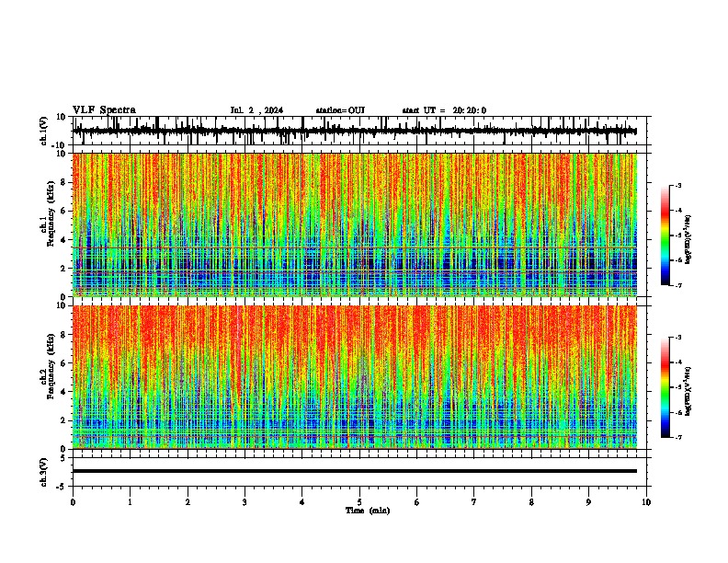Click the 2 kHz tick on ch.1 frequency axis
The height and width of the screenshot is (563, 728).
point(64,269)
